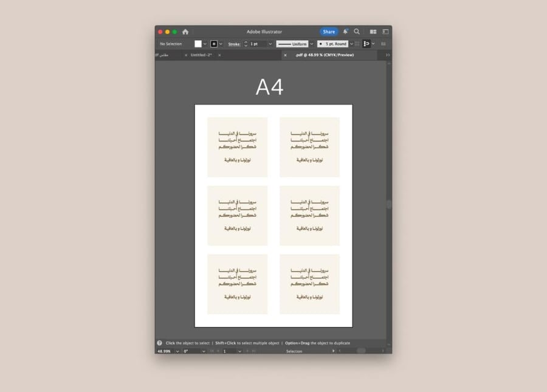The height and width of the screenshot is (392, 547).
Task: Expand the Align to options arrow
Action: click(x=373, y=44)
